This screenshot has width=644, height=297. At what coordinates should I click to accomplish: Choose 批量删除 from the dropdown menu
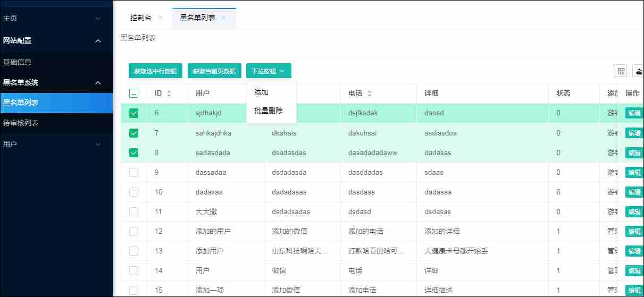tap(269, 111)
